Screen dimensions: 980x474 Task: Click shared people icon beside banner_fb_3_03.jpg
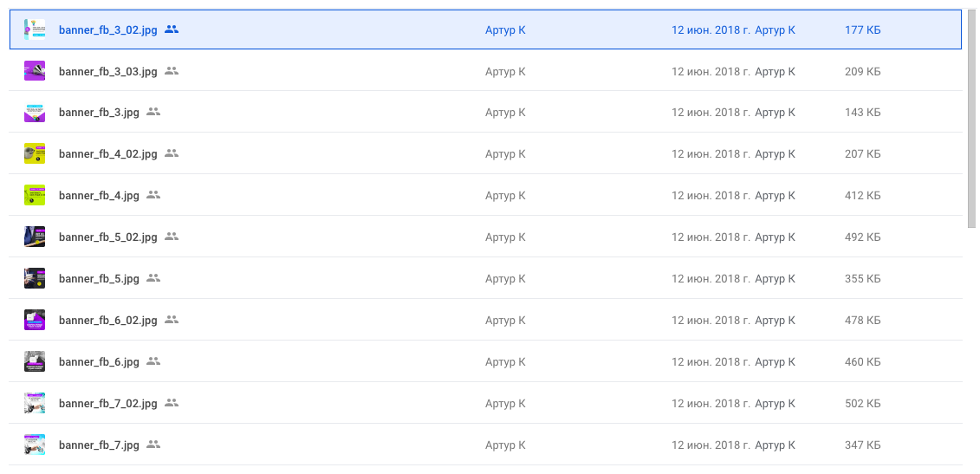tap(172, 71)
